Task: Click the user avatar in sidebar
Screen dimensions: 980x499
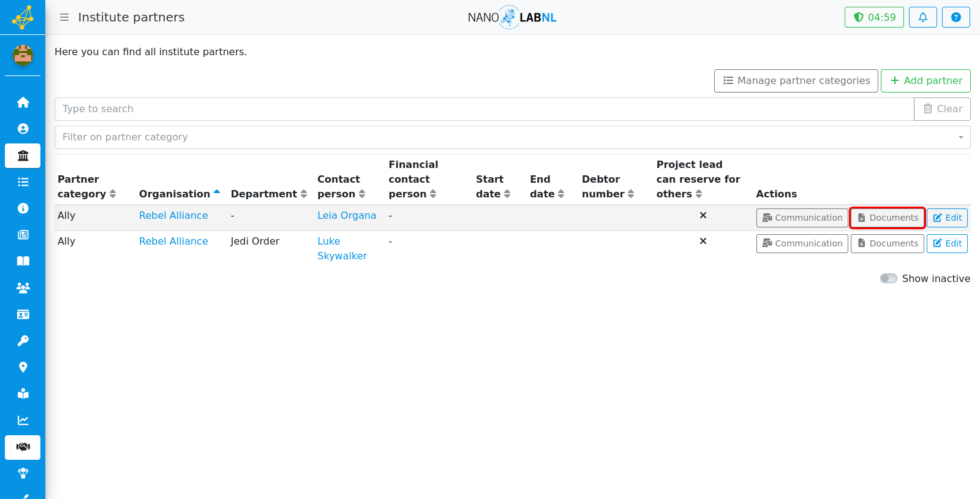Action: tap(23, 55)
